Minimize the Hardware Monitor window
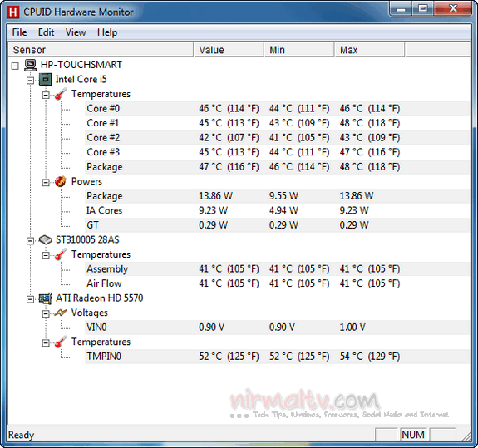This screenshot has width=478, height=448. [x=401, y=9]
